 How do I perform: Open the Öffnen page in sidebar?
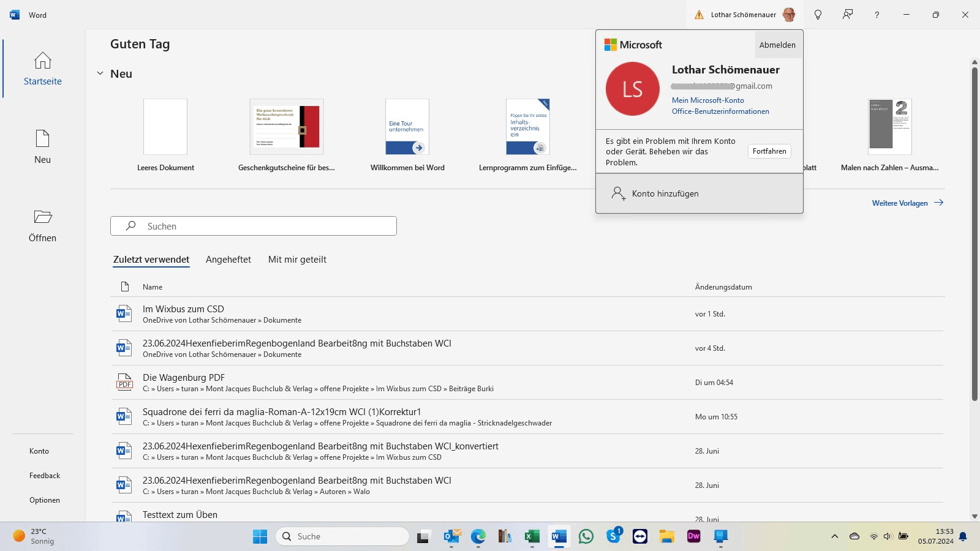click(x=43, y=225)
